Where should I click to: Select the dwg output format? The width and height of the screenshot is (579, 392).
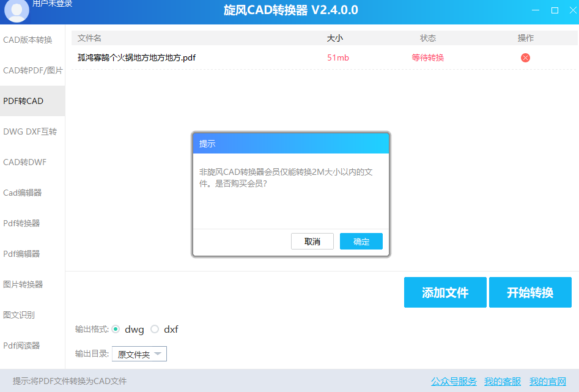[116, 329]
